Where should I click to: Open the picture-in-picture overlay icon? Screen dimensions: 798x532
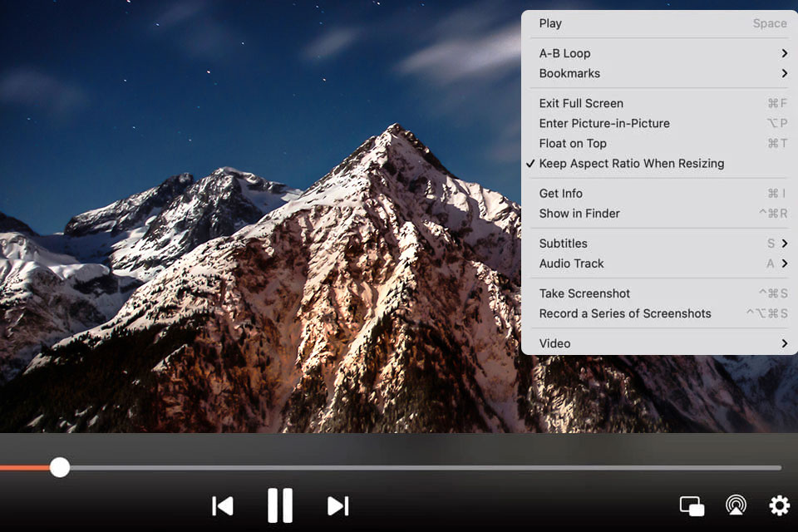pyautogui.click(x=692, y=506)
